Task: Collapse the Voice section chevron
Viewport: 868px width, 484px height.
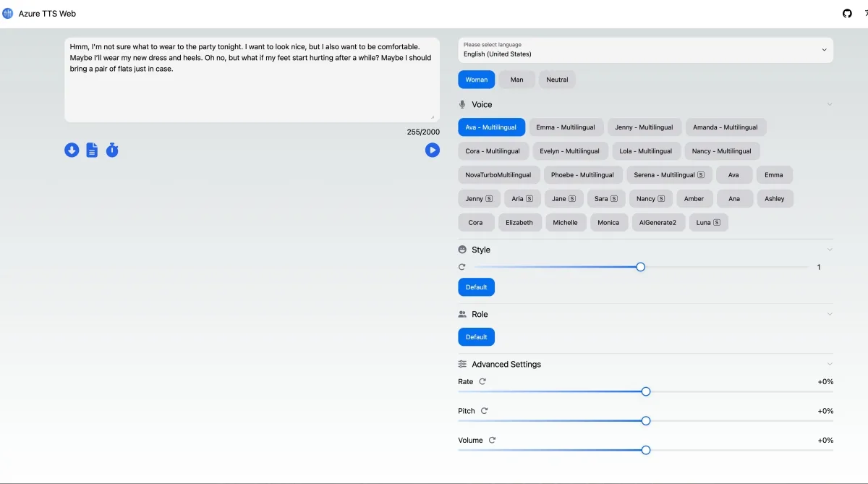Action: (829, 104)
